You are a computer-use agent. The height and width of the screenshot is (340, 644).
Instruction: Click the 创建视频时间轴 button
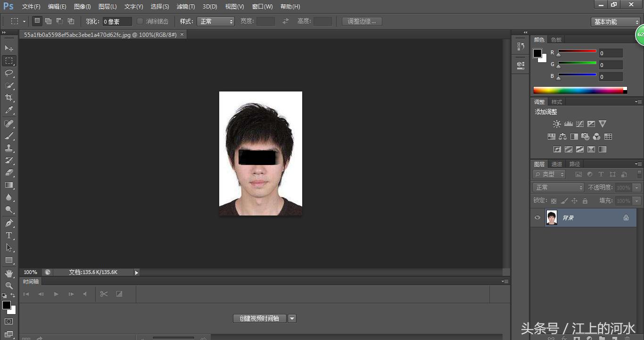259,318
